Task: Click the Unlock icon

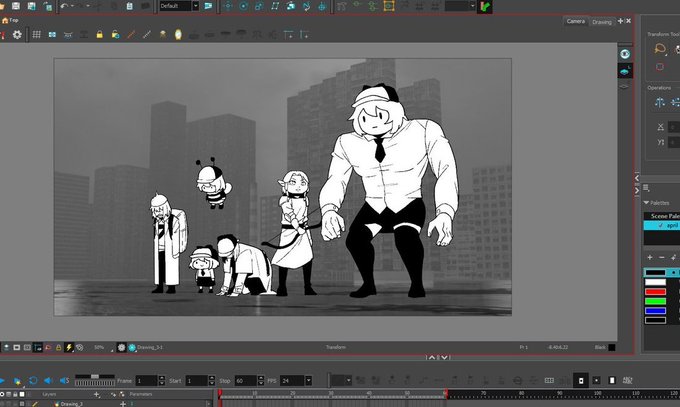Action: (115, 34)
